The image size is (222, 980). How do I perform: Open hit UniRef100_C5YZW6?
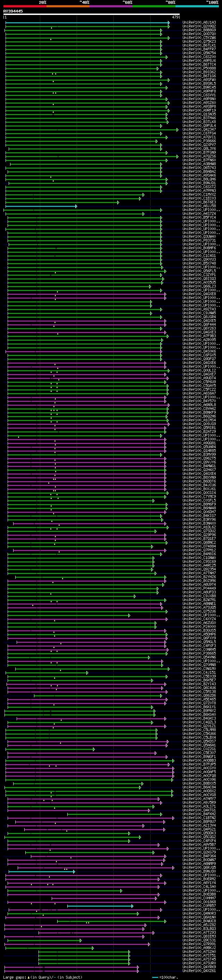199,38
